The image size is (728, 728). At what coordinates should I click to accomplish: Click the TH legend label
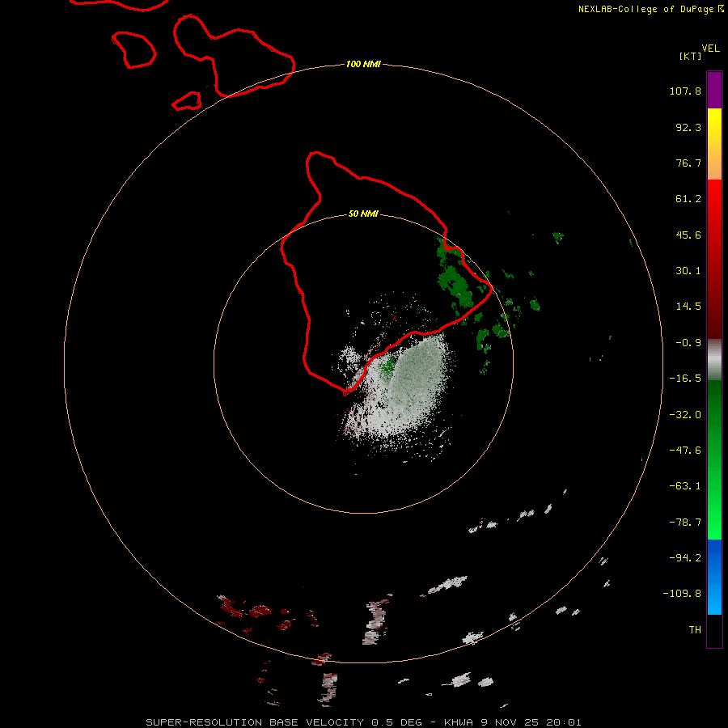coord(695,629)
